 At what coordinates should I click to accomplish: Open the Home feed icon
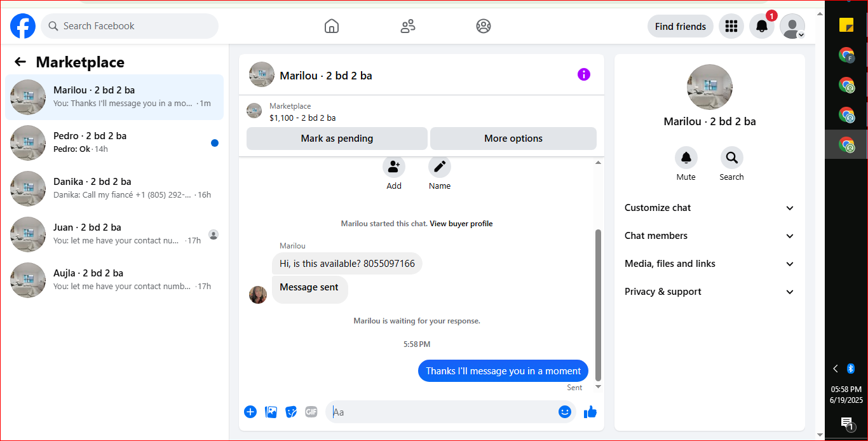[x=331, y=26]
